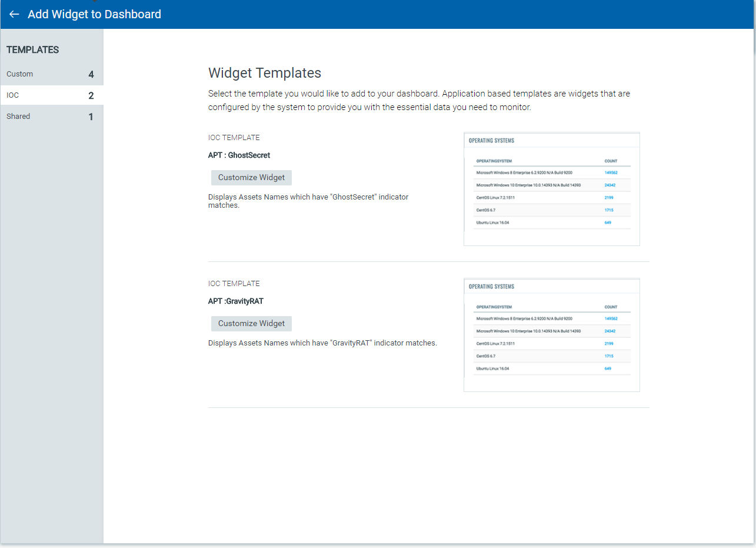The width and height of the screenshot is (756, 548).
Task: Click the count 24342 in the first preview
Action: [x=611, y=185]
